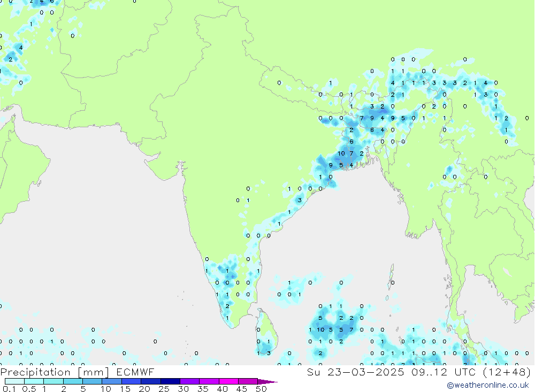Image resolution: width=535 pixels, height=392 pixels.
Task: Click the legend label '35'
Action: coord(203,389)
